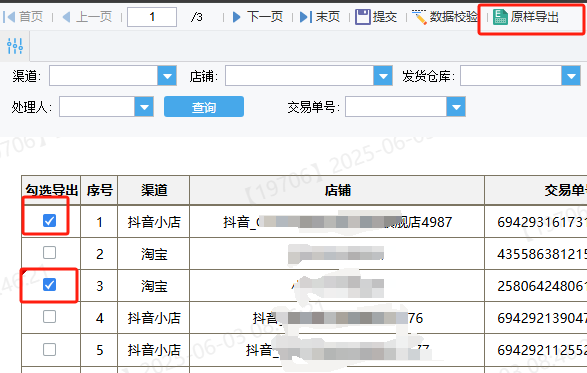Image resolution: width=587 pixels, height=373 pixels.
Task: Click the 店铺 table column header
Action: pyautogui.click(x=337, y=190)
